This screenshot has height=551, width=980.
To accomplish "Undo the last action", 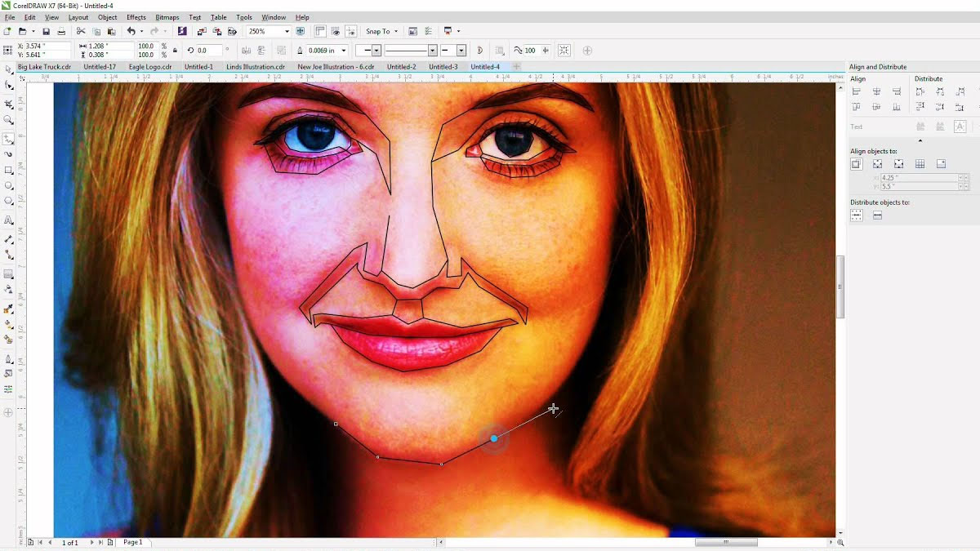I will 131,30.
